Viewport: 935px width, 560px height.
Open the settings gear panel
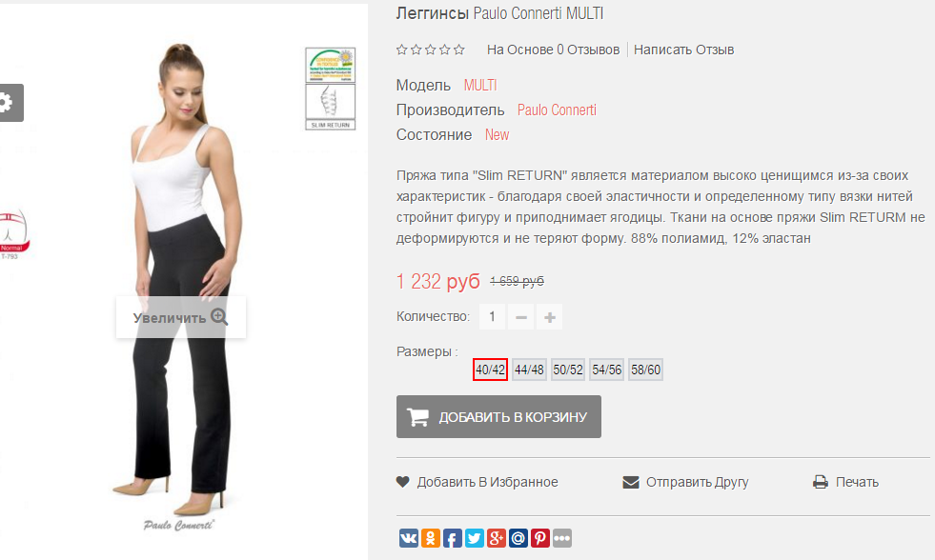pyautogui.click(x=9, y=103)
